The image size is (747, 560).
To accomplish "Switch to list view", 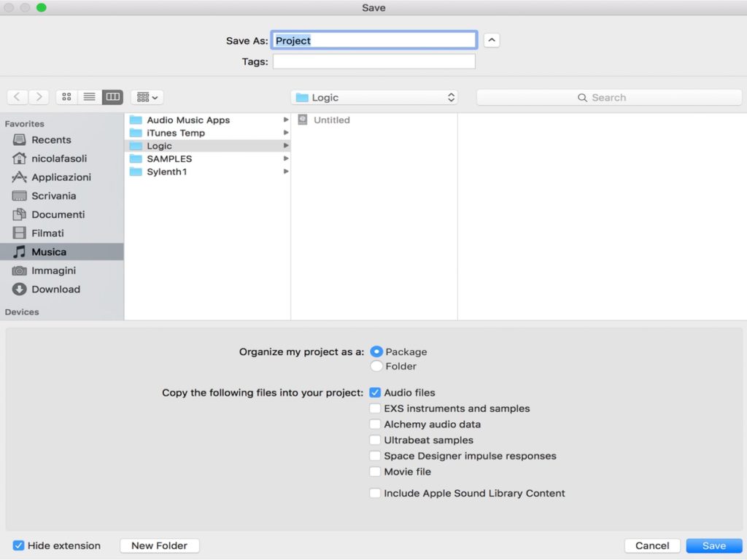I will 89,97.
